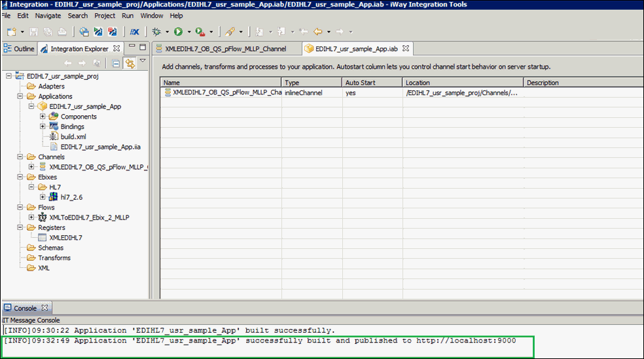Click the Save All toolbar icon
The width and height of the screenshot is (644, 359).
pyautogui.click(x=48, y=31)
